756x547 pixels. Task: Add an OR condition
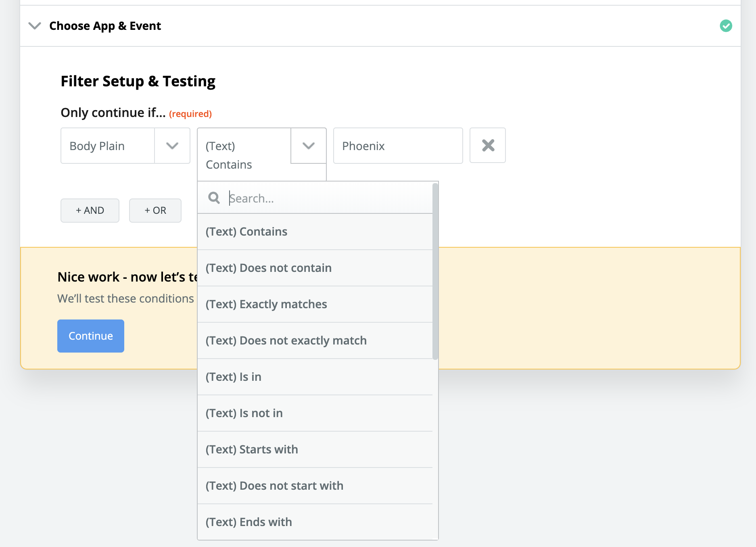(155, 210)
